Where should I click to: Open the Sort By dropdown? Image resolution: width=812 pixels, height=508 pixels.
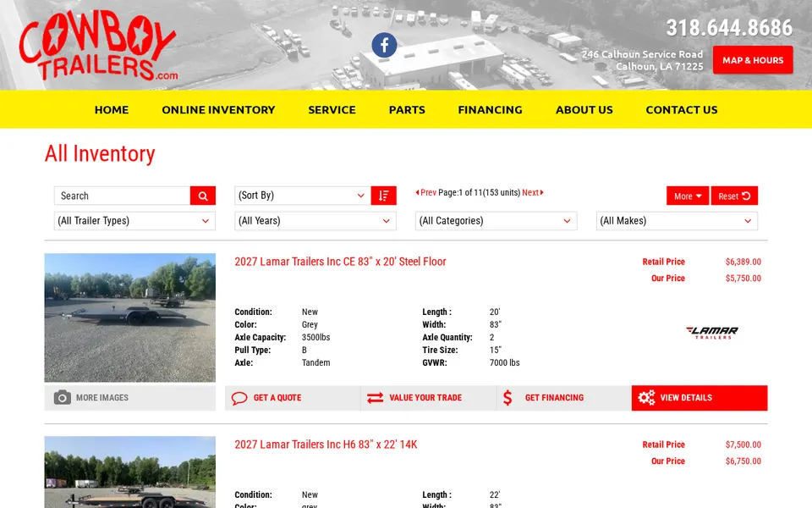(303, 196)
